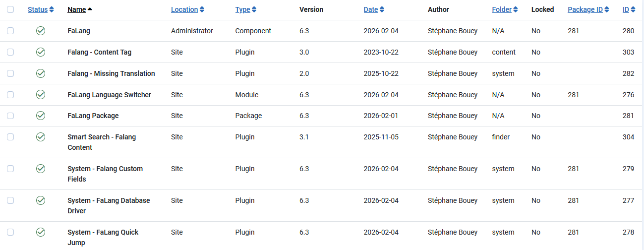
Task: Click the enabled status icon for FaLang component
Action: click(41, 31)
